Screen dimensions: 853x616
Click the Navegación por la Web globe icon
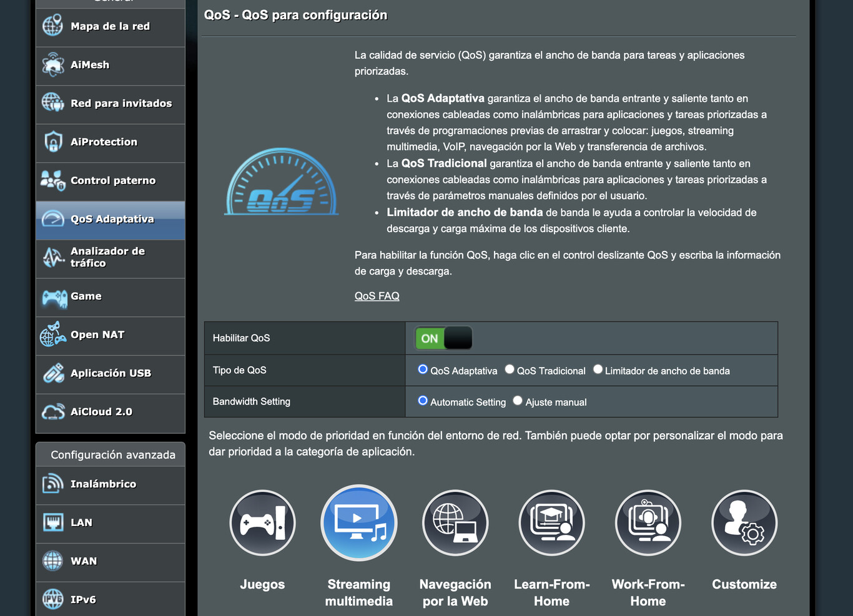point(455,522)
